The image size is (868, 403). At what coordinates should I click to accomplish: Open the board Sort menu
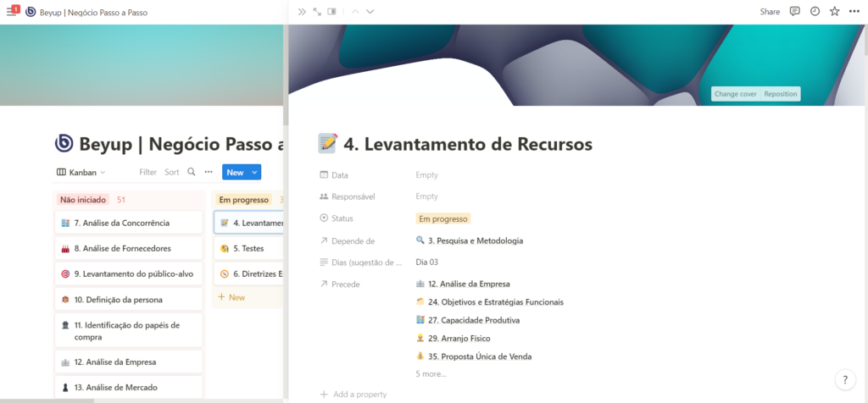(x=172, y=172)
